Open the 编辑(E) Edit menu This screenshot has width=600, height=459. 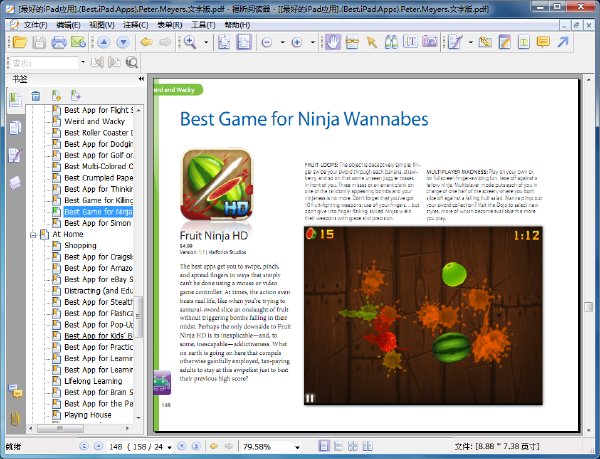[x=68, y=25]
